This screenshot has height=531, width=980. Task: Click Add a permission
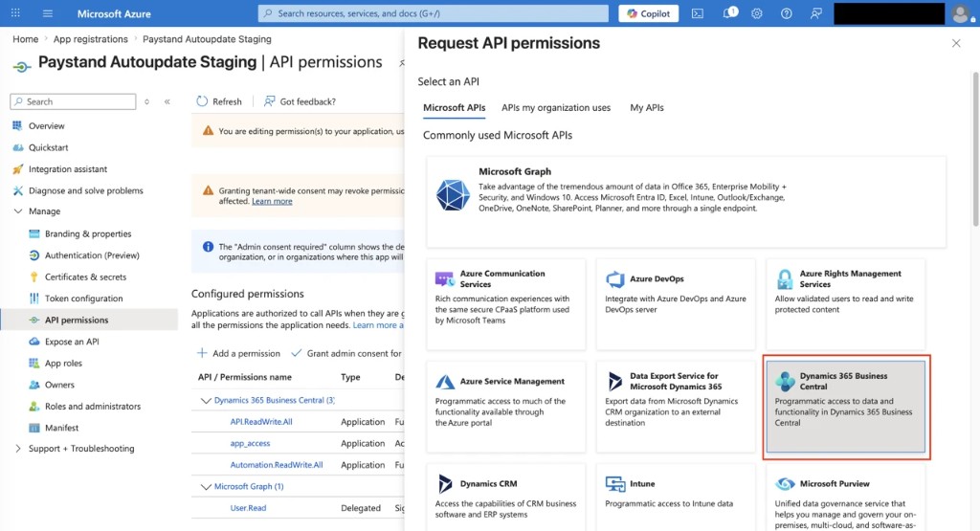(238, 353)
